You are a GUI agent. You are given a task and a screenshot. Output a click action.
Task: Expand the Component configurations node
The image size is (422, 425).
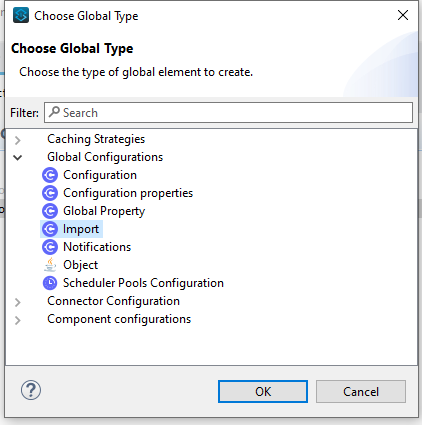click(x=18, y=320)
